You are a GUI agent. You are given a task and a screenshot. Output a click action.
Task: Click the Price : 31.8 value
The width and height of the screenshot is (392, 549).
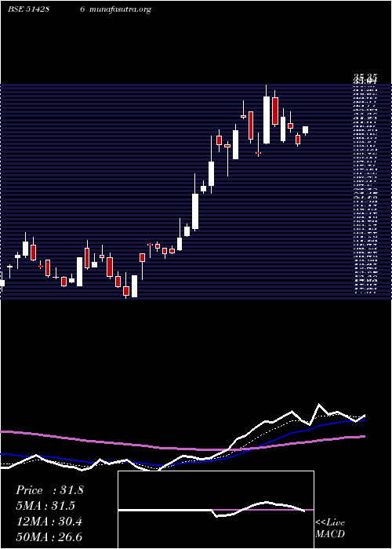[x=49, y=490]
